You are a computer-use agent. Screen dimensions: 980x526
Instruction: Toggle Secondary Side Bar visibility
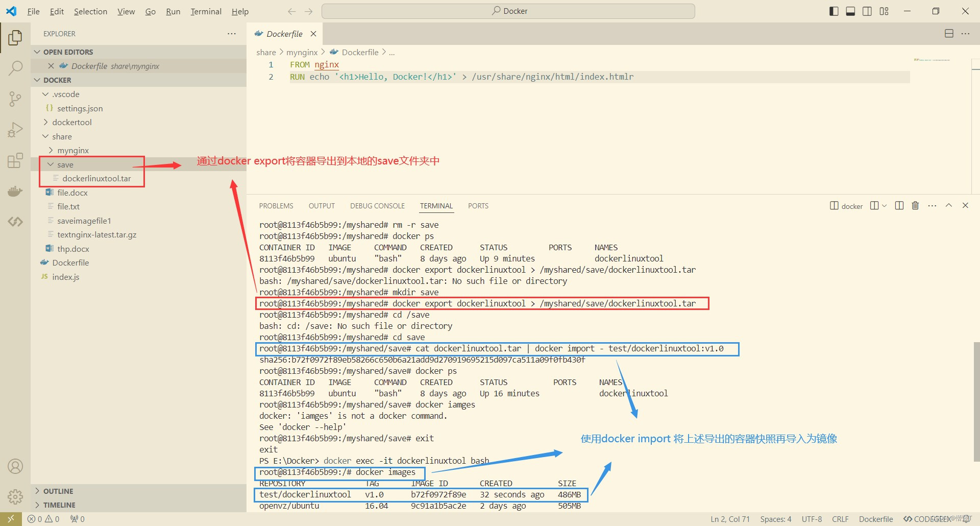pyautogui.click(x=867, y=11)
